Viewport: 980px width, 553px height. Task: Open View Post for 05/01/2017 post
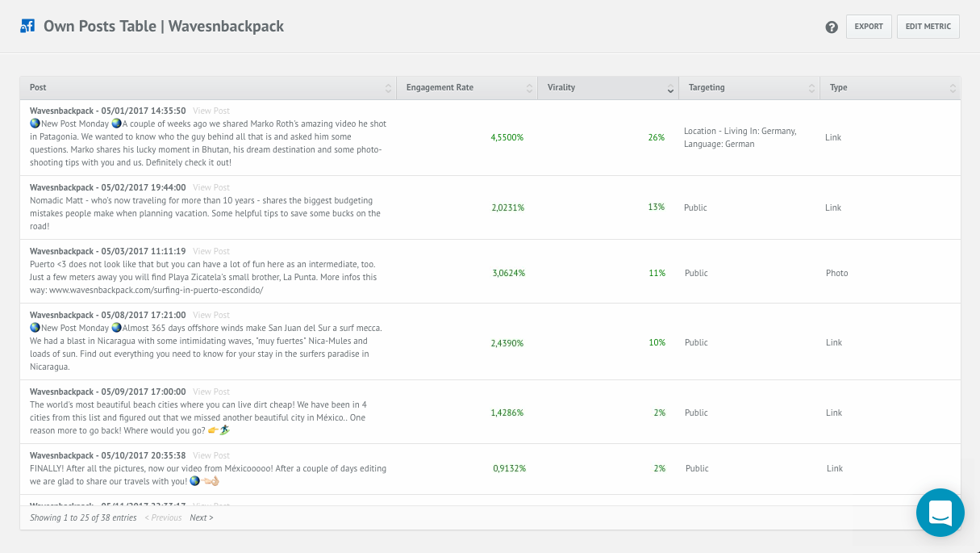[x=211, y=111]
